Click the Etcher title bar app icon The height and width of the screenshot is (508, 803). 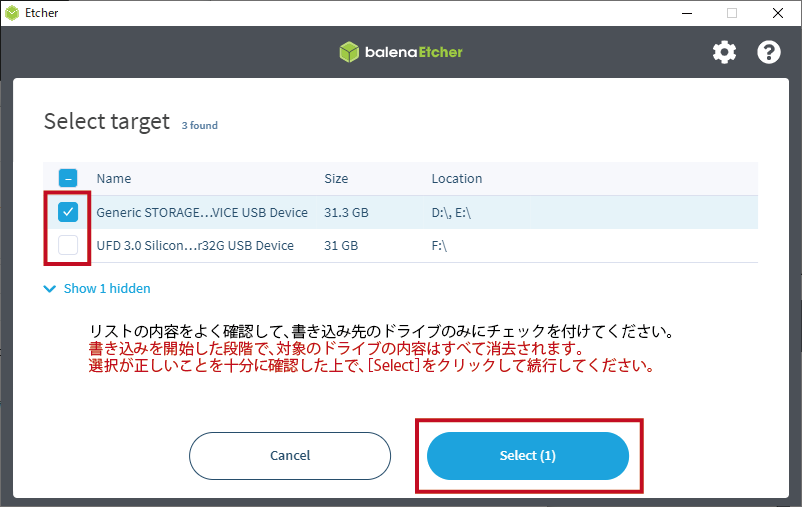tap(12, 13)
